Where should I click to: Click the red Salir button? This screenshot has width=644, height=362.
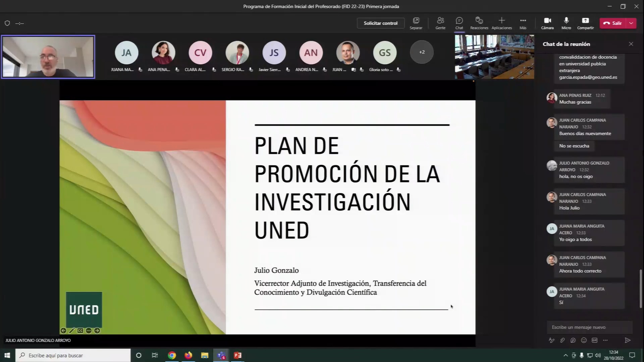613,23
